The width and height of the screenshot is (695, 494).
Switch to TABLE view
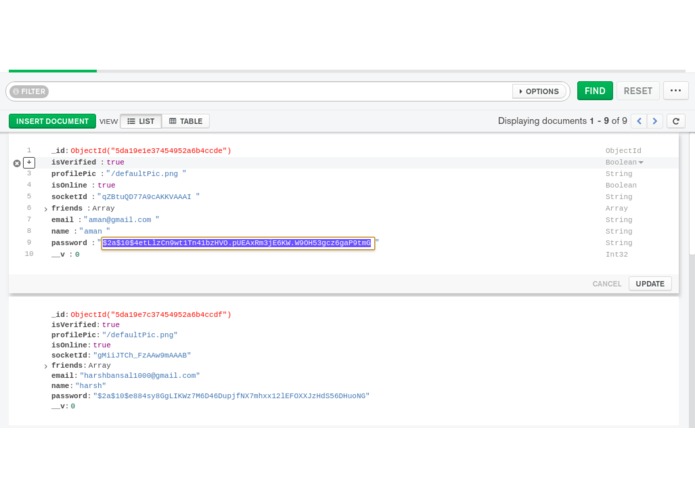pyautogui.click(x=186, y=121)
